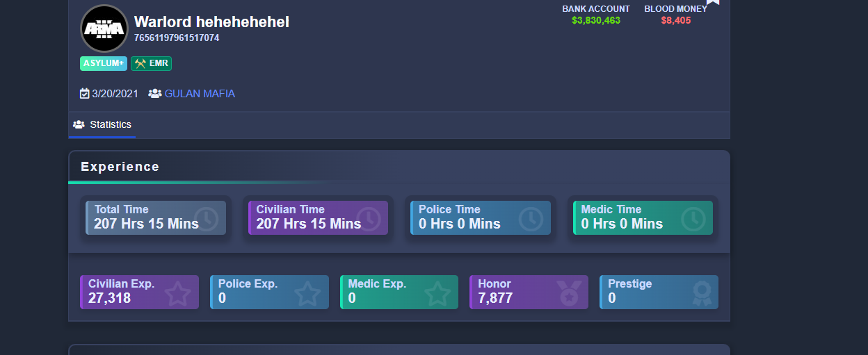Screen dimensions: 868x355
Task: Click the Arma profile avatar image
Action: (104, 28)
